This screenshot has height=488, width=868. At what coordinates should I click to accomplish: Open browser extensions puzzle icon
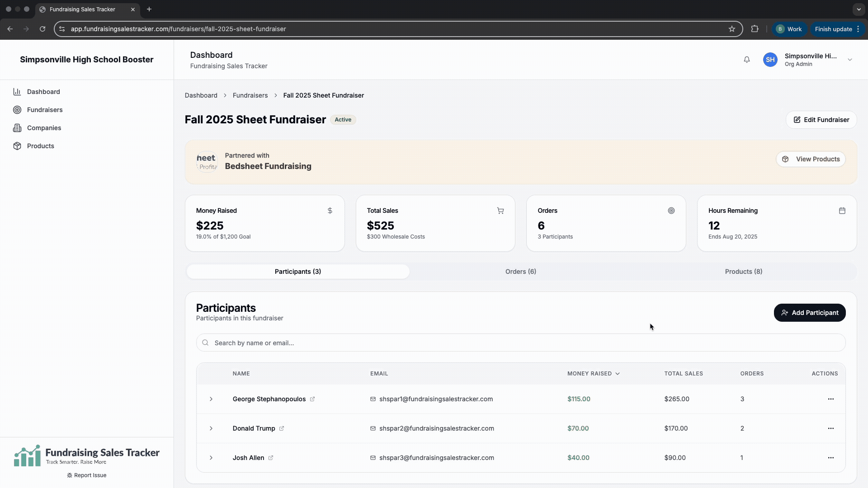tap(755, 29)
